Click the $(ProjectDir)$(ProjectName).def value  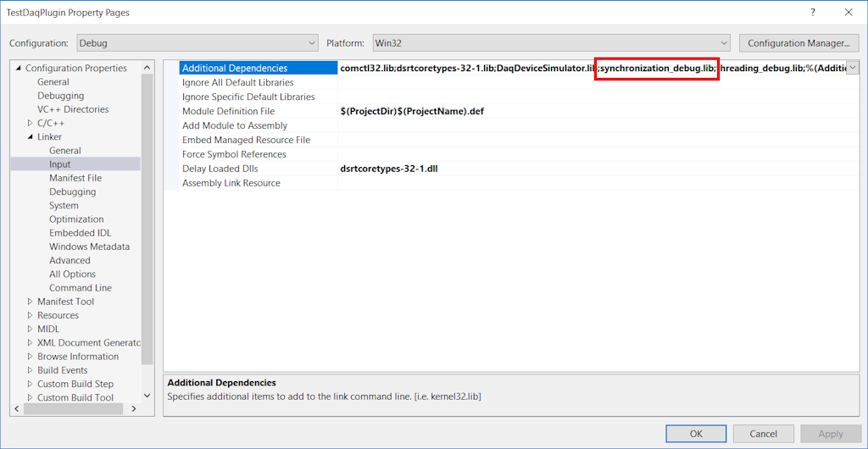(x=413, y=111)
